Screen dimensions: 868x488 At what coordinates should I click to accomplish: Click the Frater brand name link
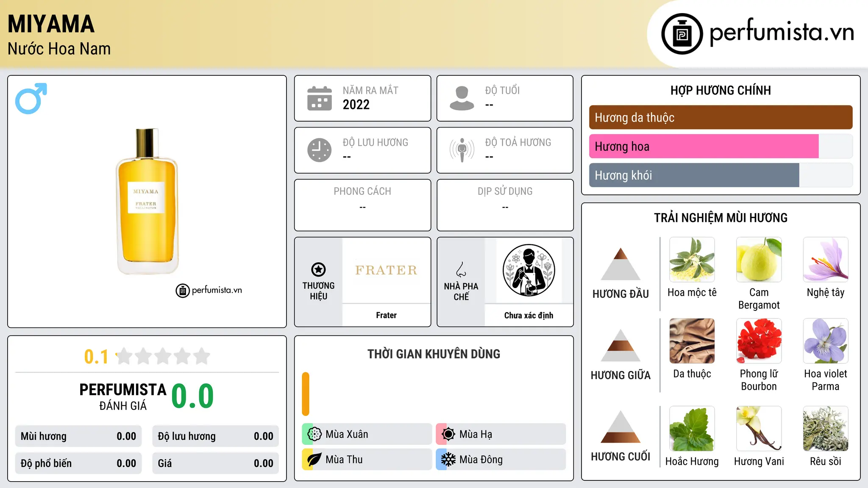pyautogui.click(x=386, y=315)
